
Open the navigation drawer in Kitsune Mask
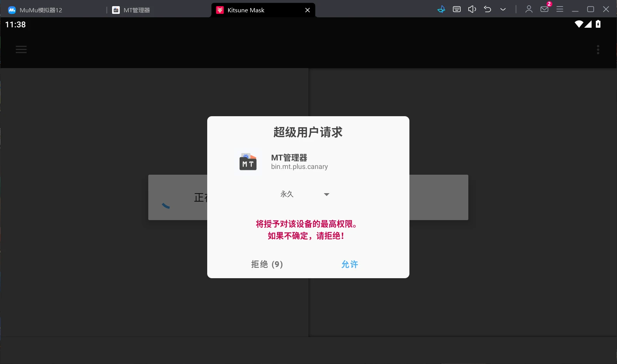(21, 49)
